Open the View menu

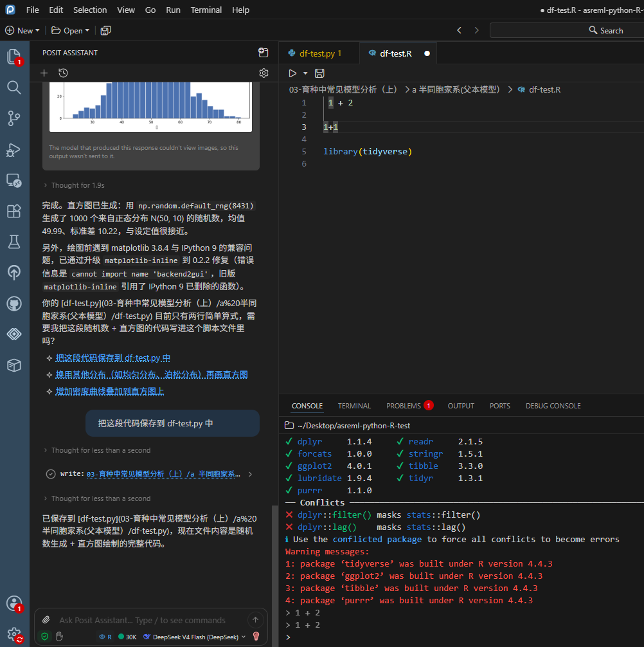pyautogui.click(x=126, y=10)
